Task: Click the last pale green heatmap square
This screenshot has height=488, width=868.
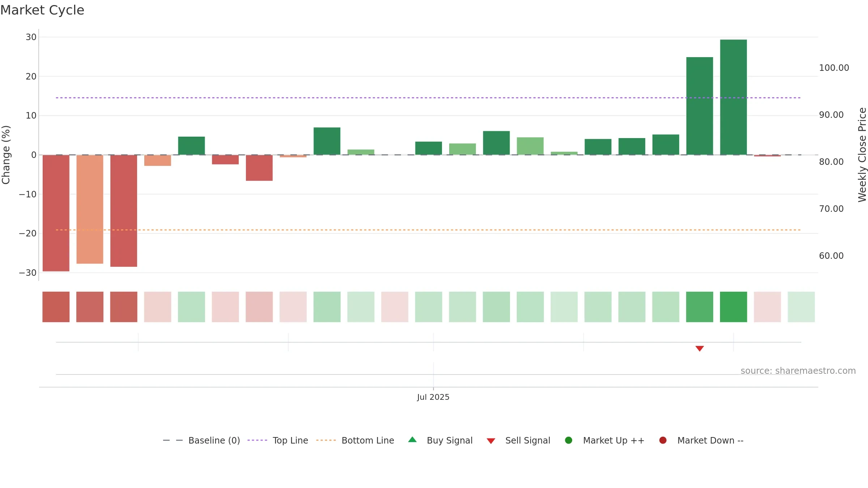Action: click(x=801, y=307)
